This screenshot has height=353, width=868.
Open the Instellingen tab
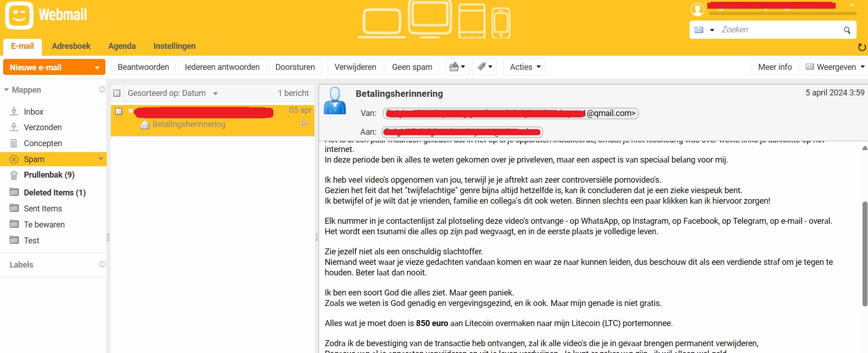coord(174,46)
